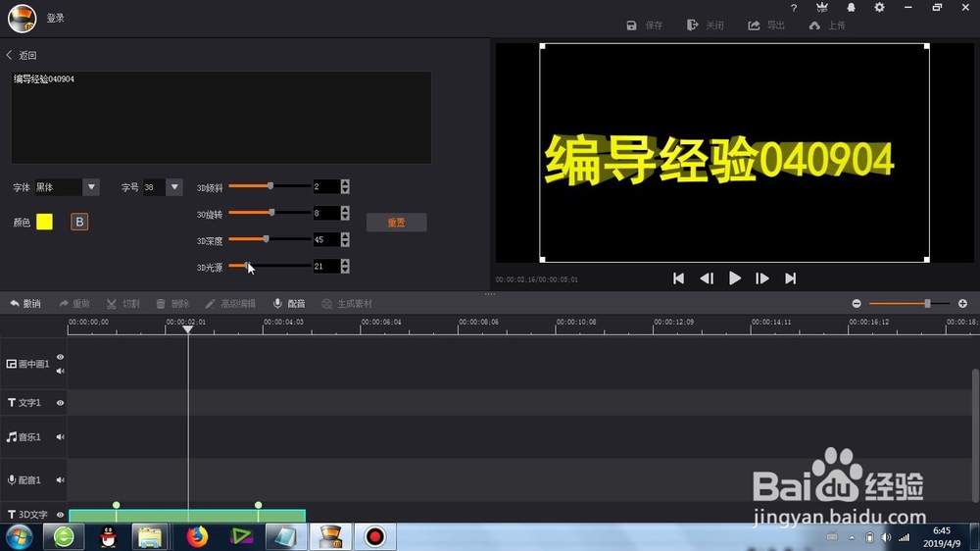
Task: Toggle visibility of 文字1 track
Action: 60,403
